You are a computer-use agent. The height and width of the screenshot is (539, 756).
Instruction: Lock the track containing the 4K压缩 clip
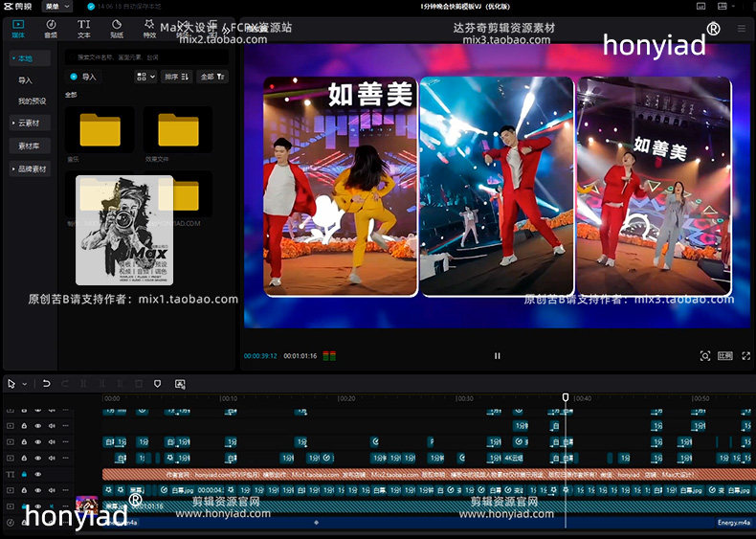24,458
